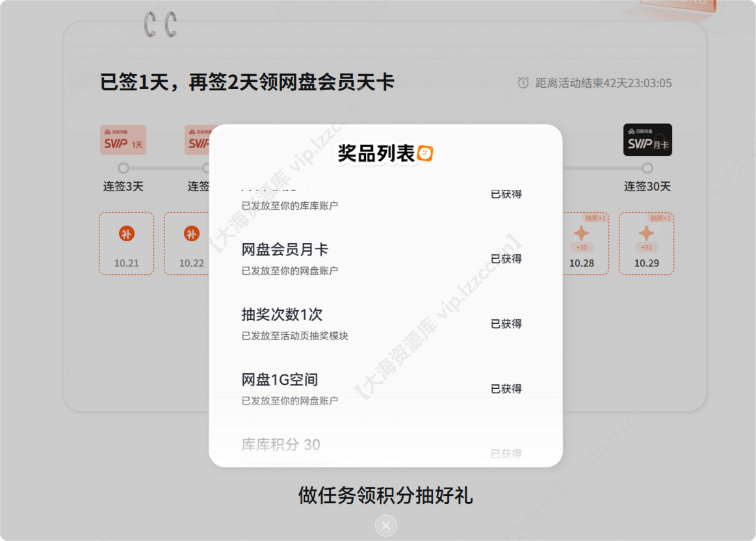Click the orange face icon beside 奖品列表
756x541 pixels.
coord(425,153)
